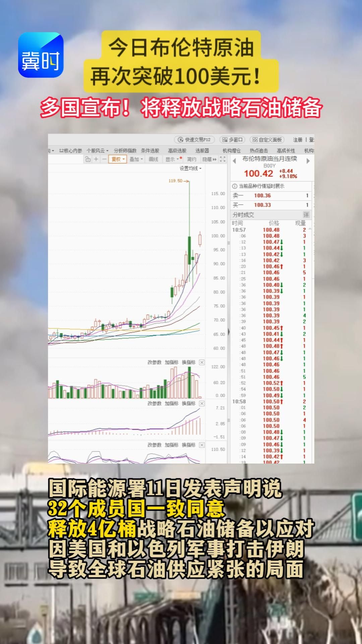Open the 复权 dropdown
The image size is (362, 644).
tap(118, 159)
